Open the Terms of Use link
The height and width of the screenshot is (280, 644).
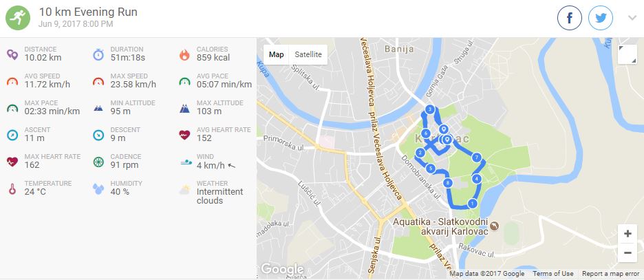tap(552, 273)
